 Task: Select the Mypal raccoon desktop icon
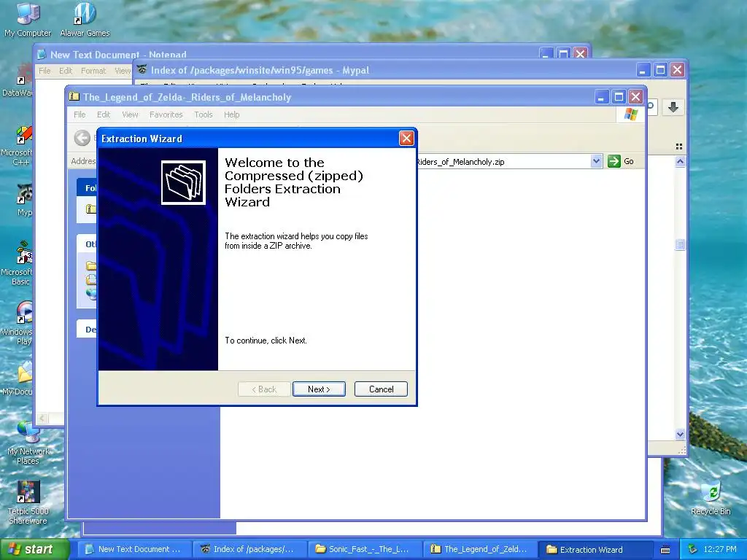point(24,200)
